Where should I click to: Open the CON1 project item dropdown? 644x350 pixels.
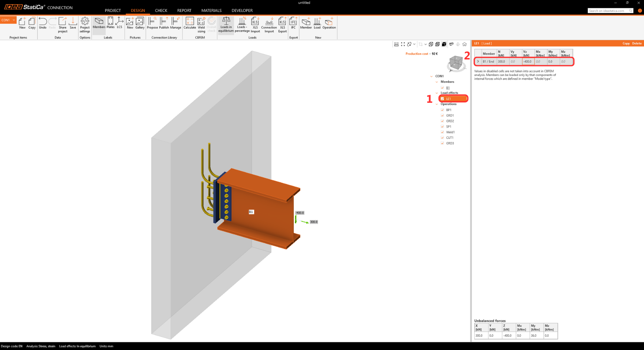[14, 20]
